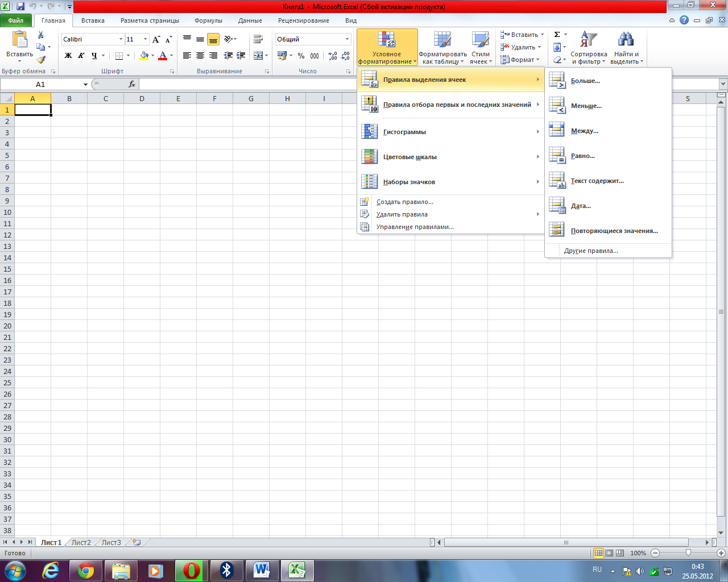This screenshot has height=582, width=728.
Task: Click the decrease font size icon
Action: pos(168,39)
